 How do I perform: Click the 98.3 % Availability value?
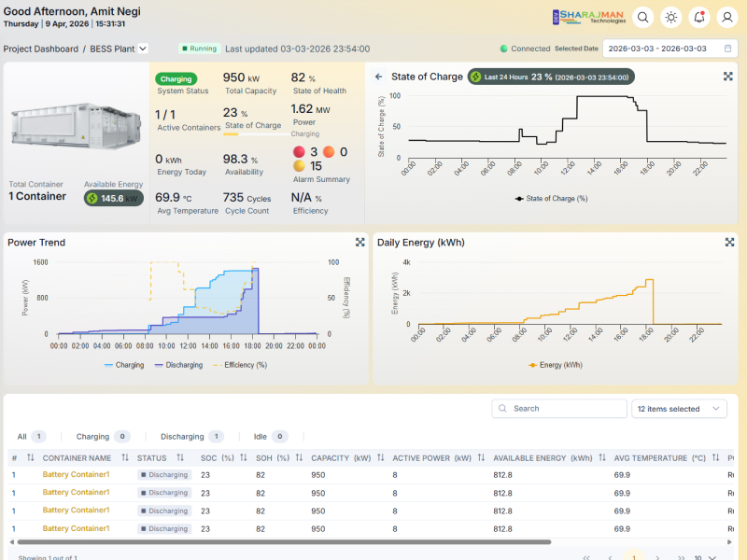[241, 159]
